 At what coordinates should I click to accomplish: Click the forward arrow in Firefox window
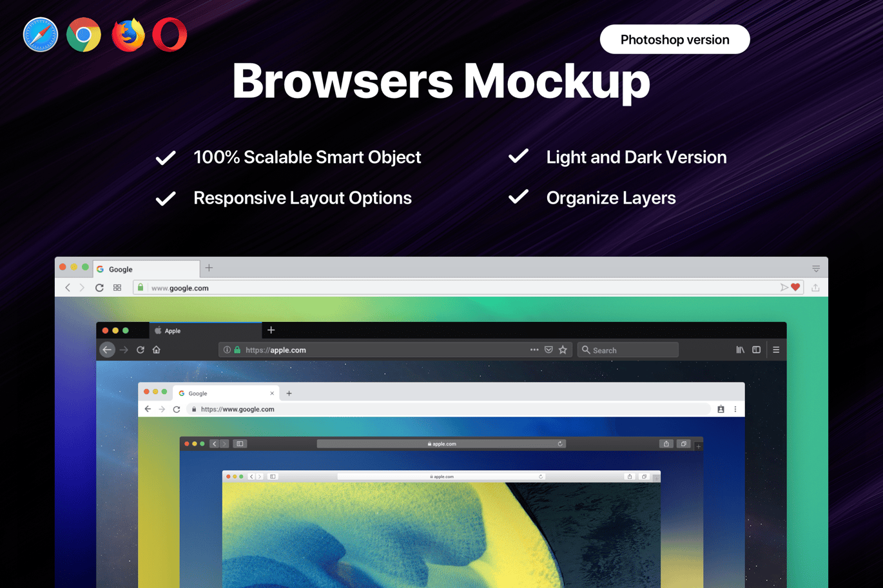coord(124,350)
